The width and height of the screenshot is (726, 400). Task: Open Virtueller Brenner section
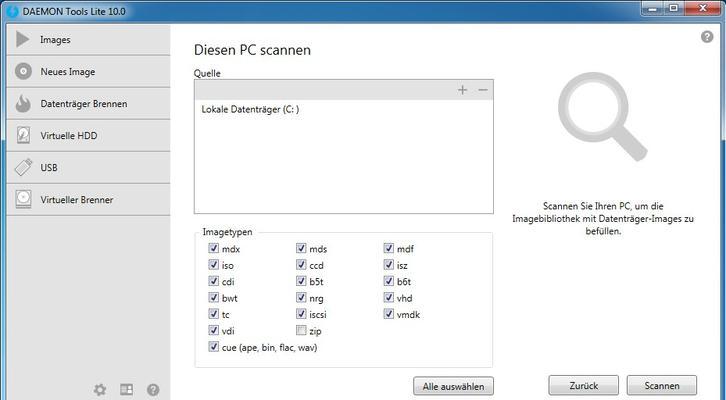pos(88,200)
